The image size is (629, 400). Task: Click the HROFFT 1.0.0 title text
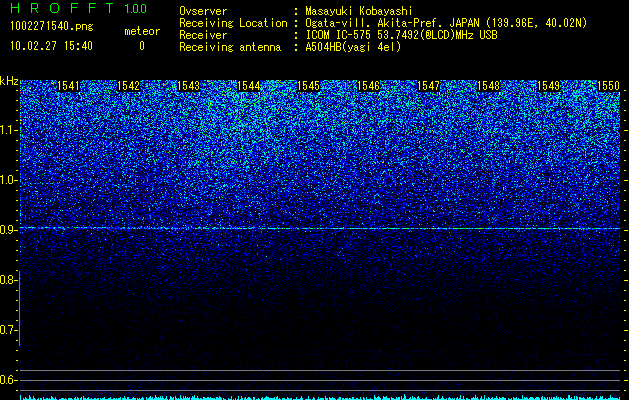(x=79, y=8)
